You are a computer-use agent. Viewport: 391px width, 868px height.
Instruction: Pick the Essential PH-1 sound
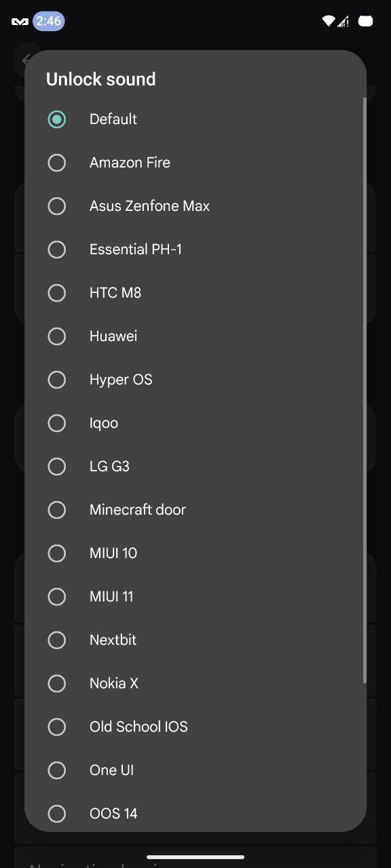point(195,250)
